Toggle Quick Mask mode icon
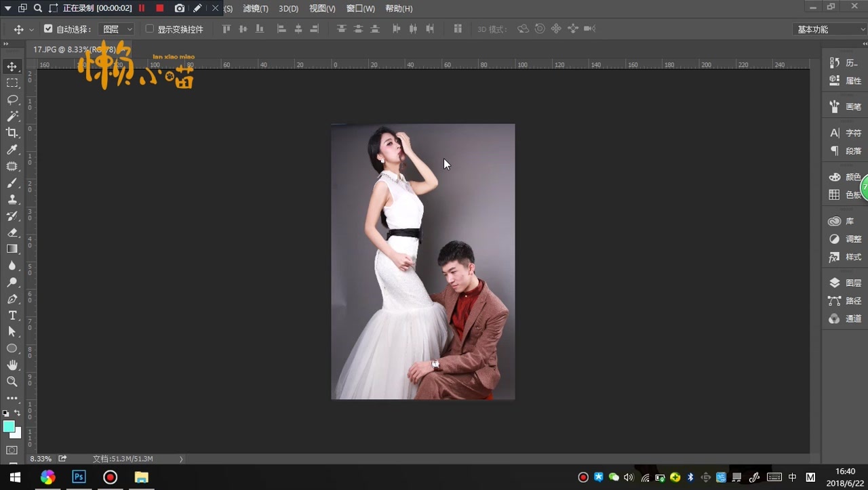Screen dimensions: 868x490 click(x=12, y=450)
